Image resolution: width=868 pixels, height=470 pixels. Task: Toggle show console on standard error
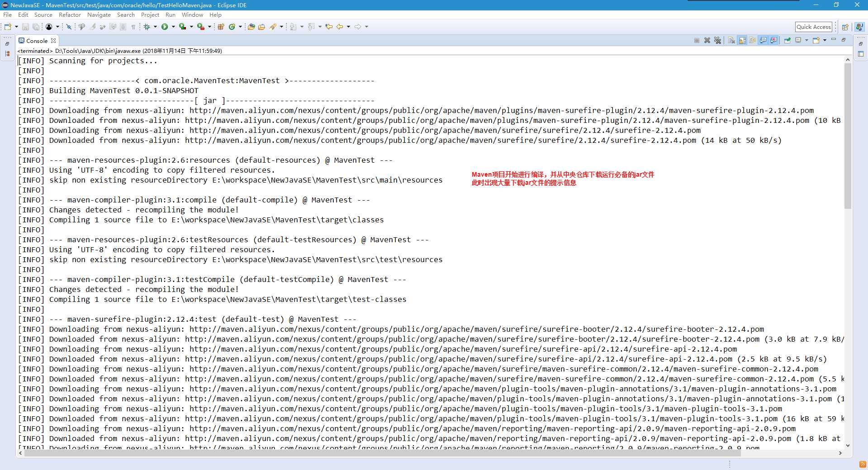pos(773,40)
